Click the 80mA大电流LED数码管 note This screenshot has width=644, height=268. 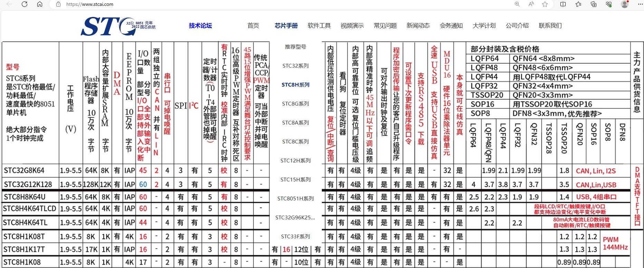pos(581,220)
